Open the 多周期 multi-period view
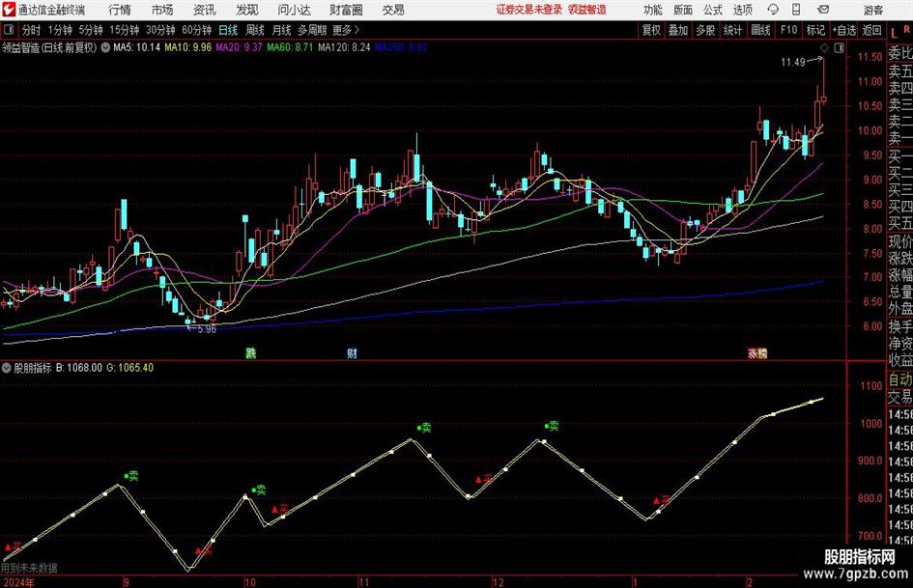 click(312, 30)
